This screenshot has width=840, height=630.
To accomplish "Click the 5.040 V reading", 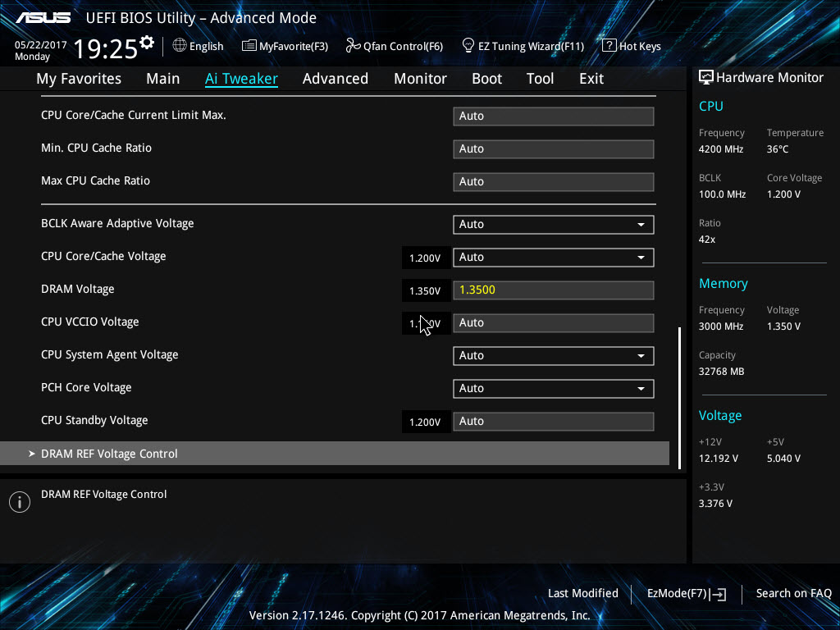I will 783,459.
